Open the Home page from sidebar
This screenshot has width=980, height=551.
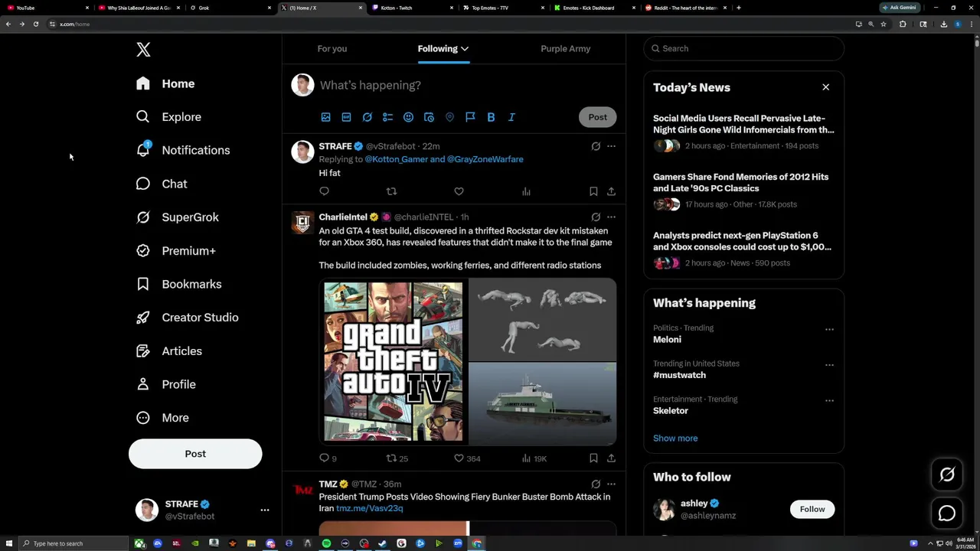pyautogui.click(x=166, y=83)
